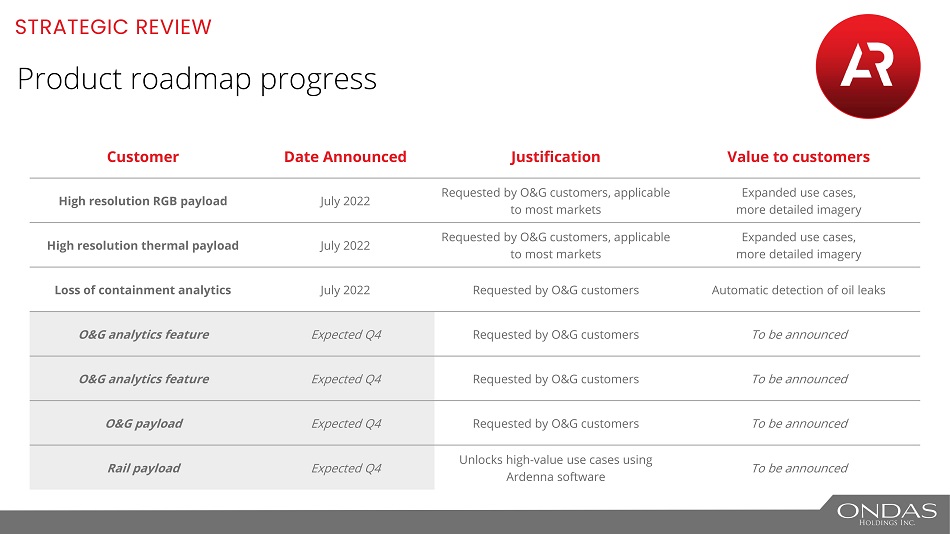Select the Ardenna software justification text

tap(555, 468)
